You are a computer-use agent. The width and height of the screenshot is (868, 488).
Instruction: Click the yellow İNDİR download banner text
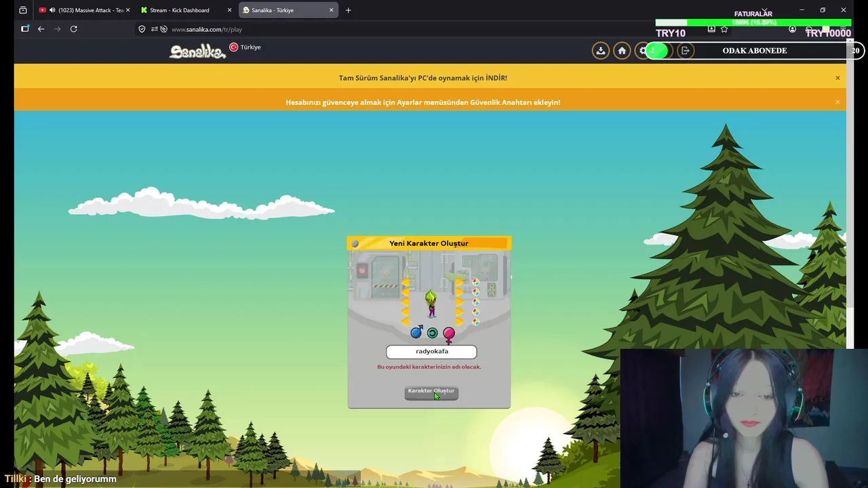pos(423,78)
